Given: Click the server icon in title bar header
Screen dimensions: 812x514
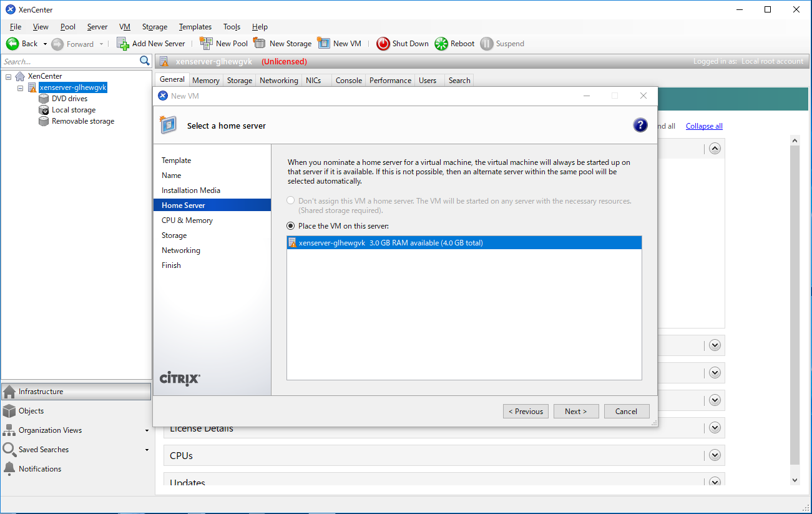Looking at the screenshot, I should (164, 61).
